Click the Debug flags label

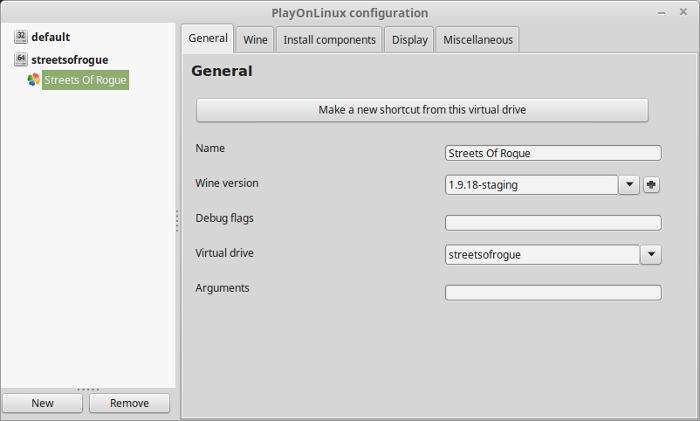(224, 218)
